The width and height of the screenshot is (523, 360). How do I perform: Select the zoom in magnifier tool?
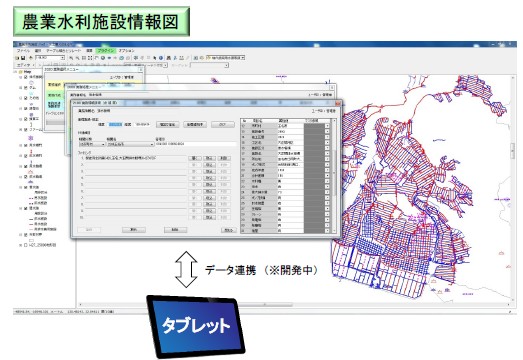coord(71,58)
